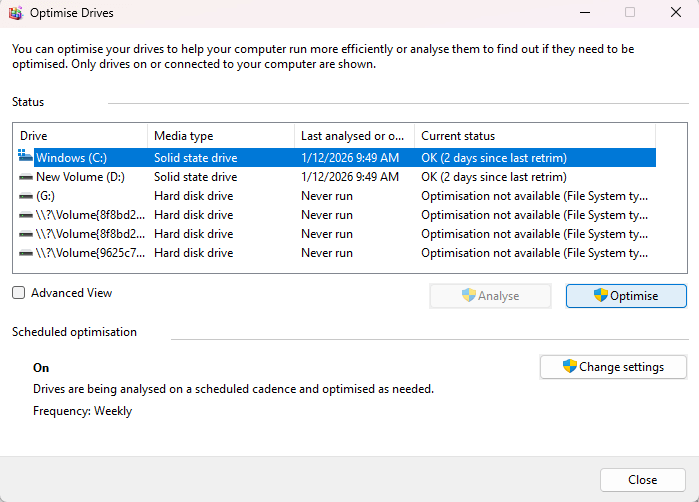Enable the Advanced View checkbox
The width and height of the screenshot is (699, 502).
coord(19,293)
